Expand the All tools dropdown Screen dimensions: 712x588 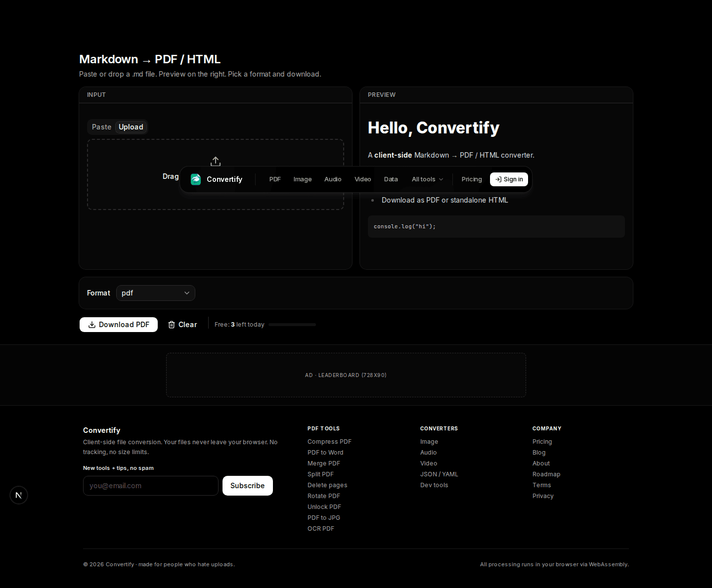(x=428, y=179)
